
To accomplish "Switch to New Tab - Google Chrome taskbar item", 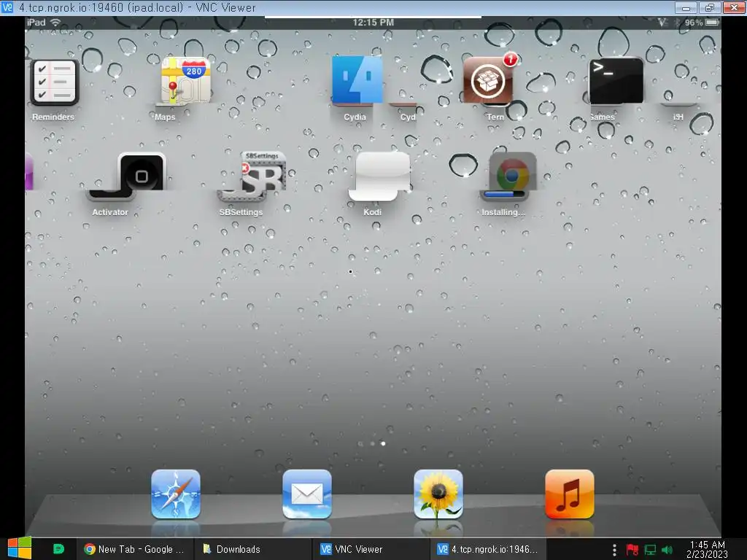I will pos(135,549).
